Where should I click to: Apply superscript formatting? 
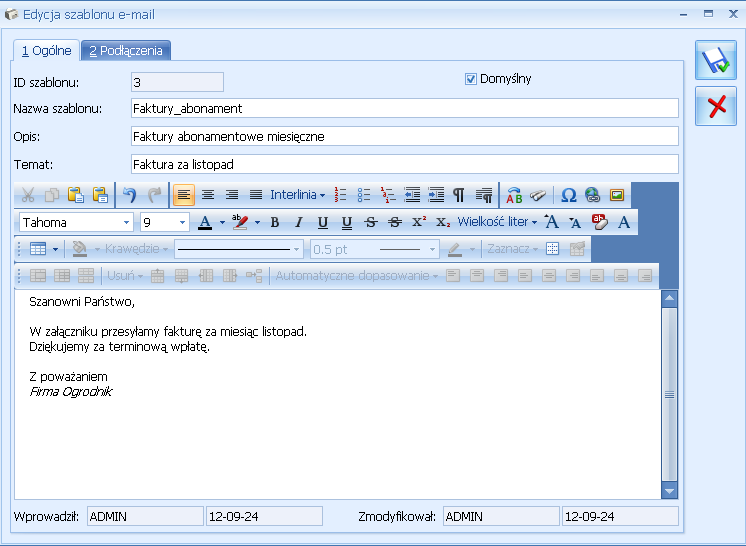[x=419, y=222]
